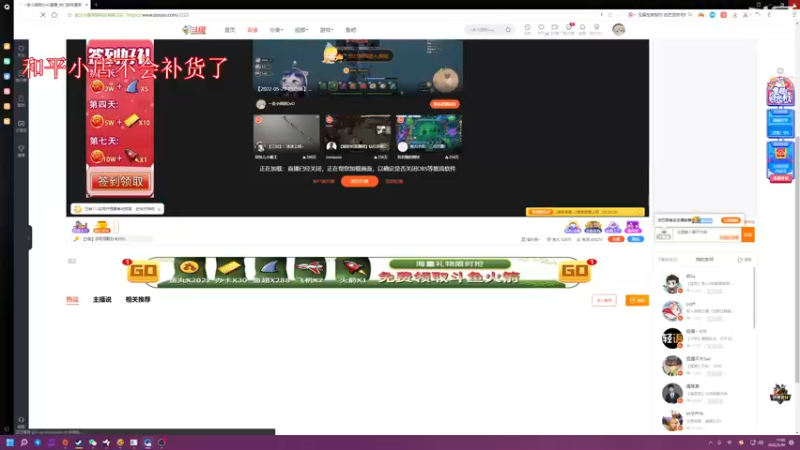Click the left link below loading message

click(x=323, y=181)
